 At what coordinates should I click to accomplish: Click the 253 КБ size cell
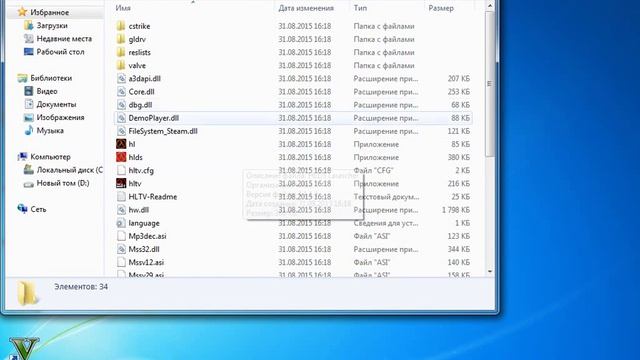458,92
